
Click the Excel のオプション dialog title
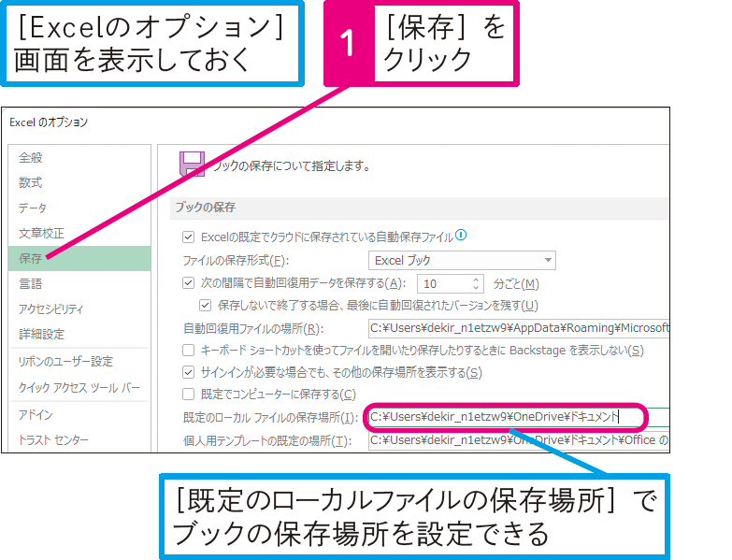coord(49,122)
